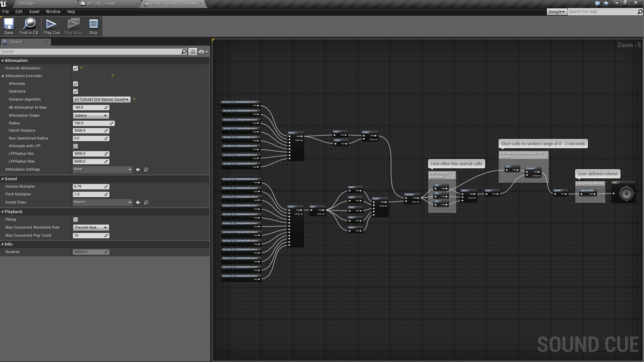Click the Stop playback icon
The image size is (644, 362).
click(x=93, y=24)
